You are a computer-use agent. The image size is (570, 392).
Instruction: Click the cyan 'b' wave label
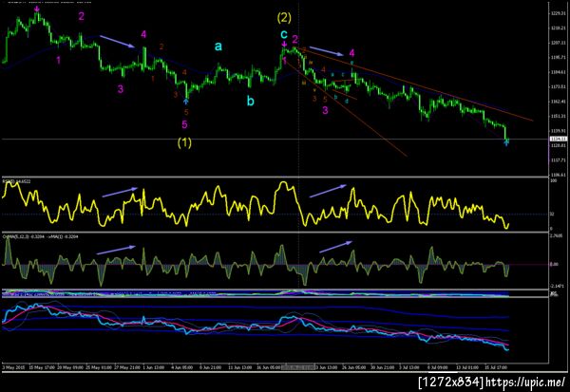(x=251, y=101)
